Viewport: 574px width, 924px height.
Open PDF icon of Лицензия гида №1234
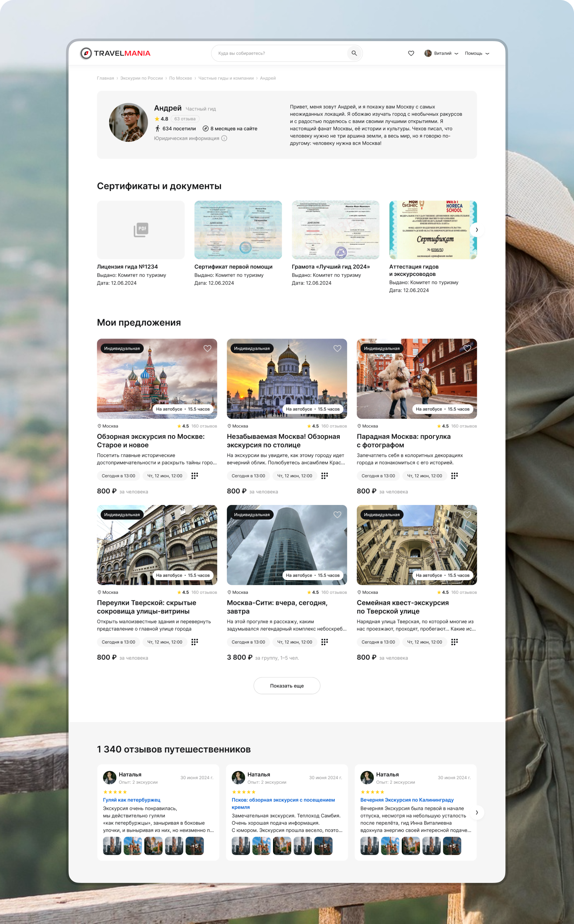pos(141,230)
